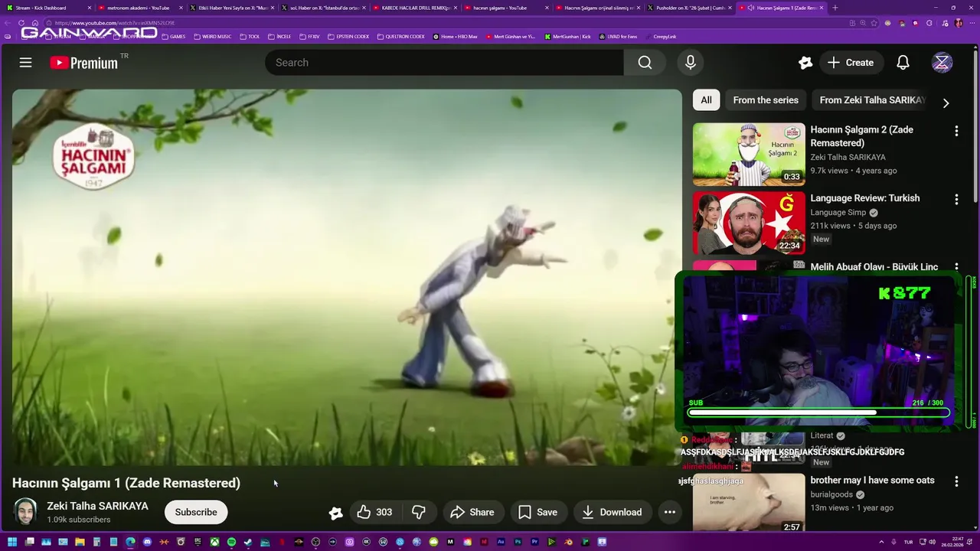Viewport: 980px width, 551px height.
Task: Select the From the series chip
Action: click(766, 100)
